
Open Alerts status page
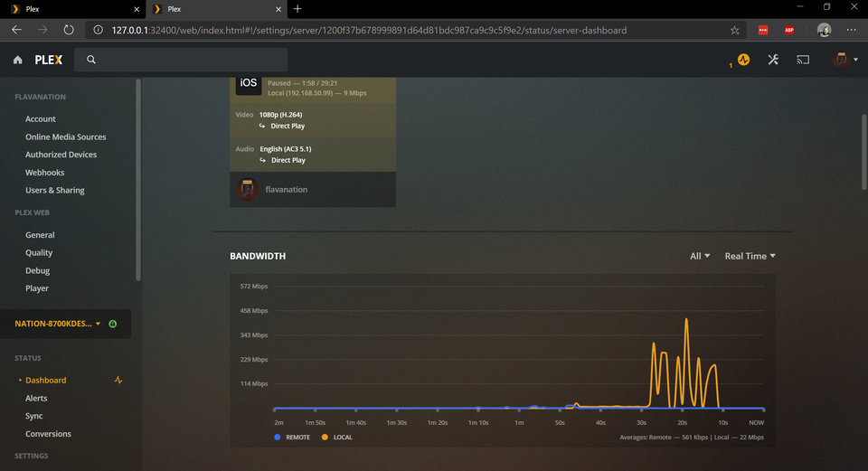[36, 398]
